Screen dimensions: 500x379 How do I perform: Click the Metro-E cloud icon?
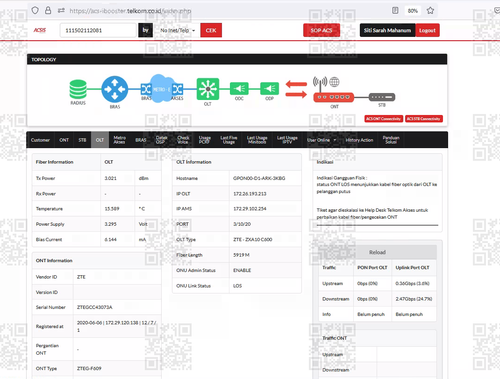pos(161,88)
